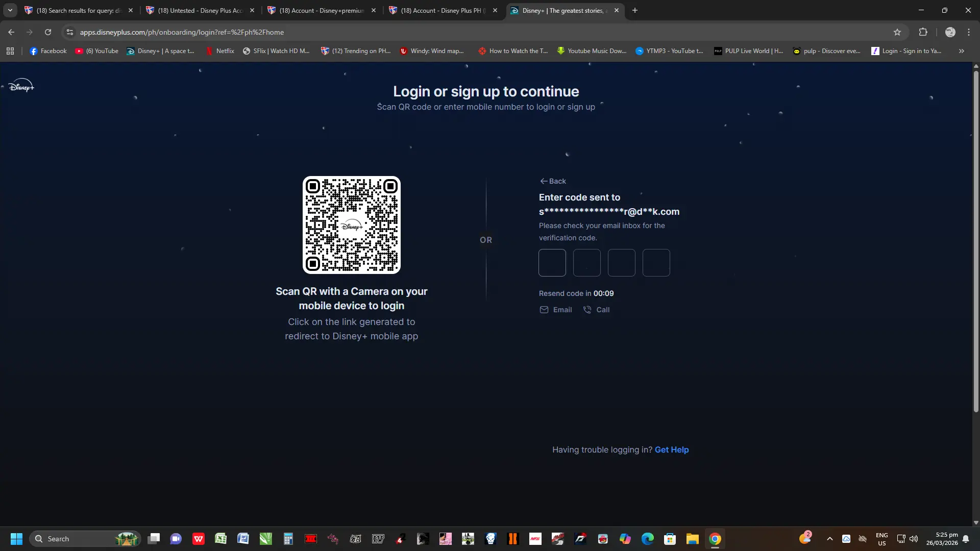Open the YTMP3 YouTube bookmark
The height and width of the screenshot is (551, 980).
(669, 51)
